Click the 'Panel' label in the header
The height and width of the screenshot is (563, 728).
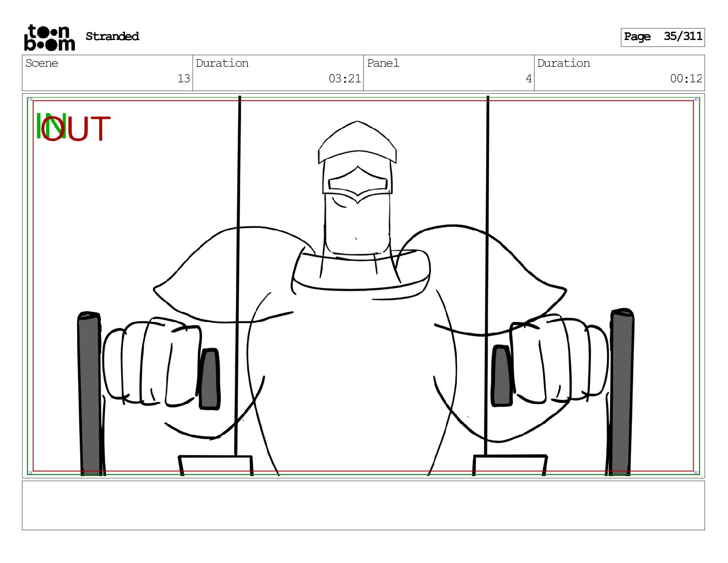[383, 63]
